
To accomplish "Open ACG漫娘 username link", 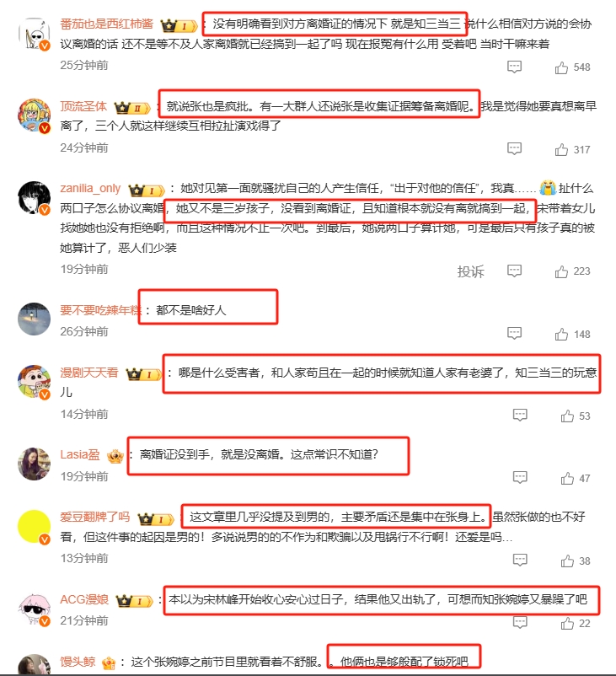I will pos(84,599).
